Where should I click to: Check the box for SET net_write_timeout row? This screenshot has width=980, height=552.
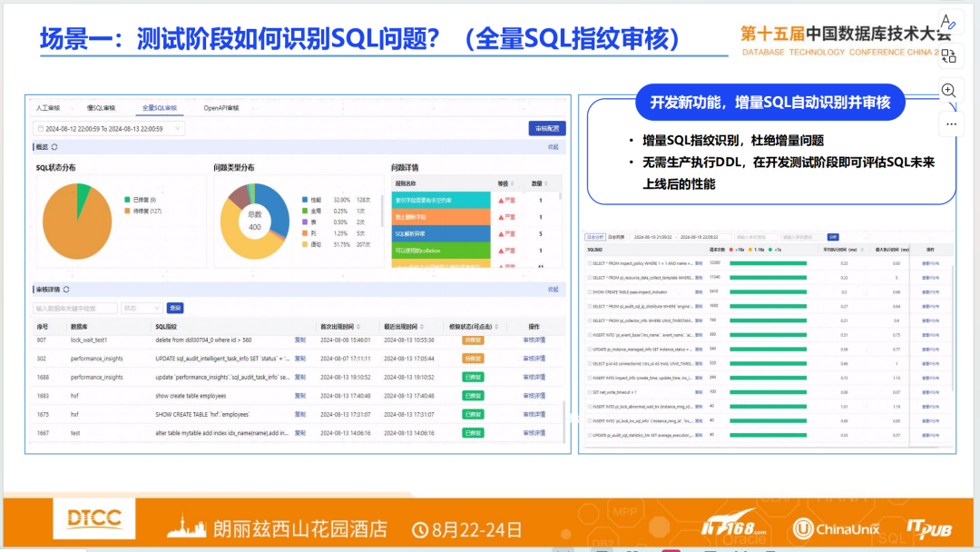590,392
